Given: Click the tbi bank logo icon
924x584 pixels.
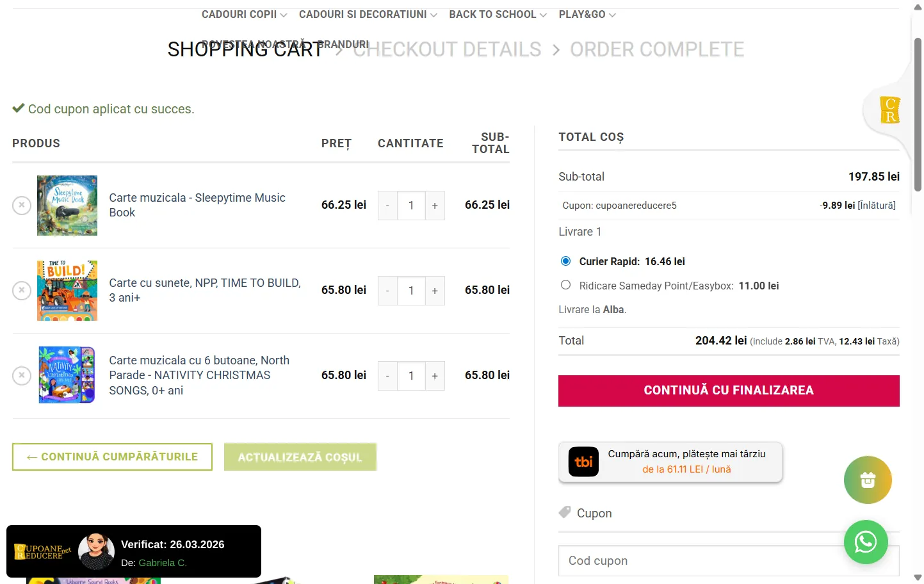Looking at the screenshot, I should tap(583, 462).
